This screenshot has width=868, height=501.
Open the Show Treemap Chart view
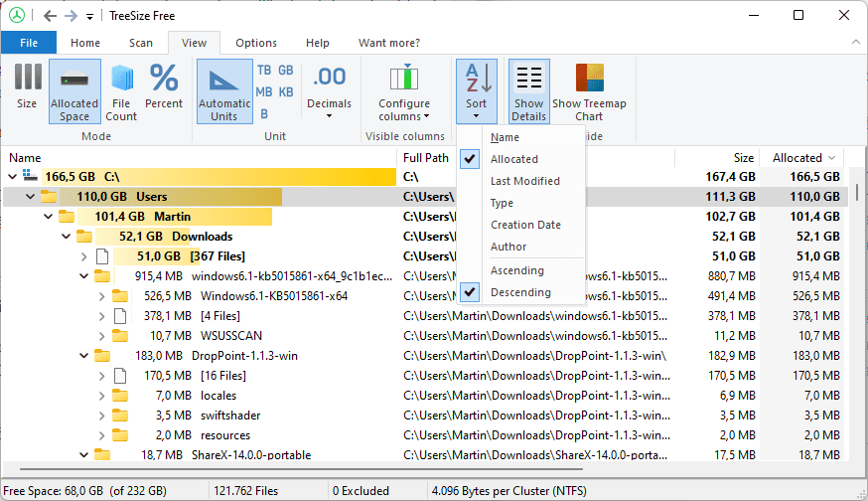(589, 91)
